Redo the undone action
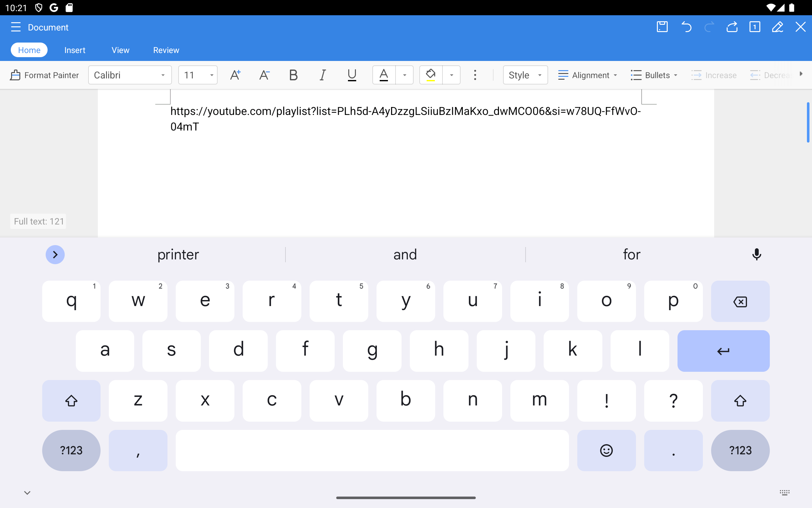The image size is (812, 508). click(709, 27)
